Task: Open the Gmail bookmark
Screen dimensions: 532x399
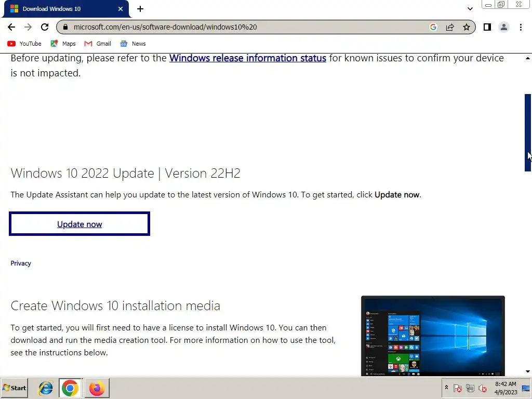Action: tap(98, 44)
